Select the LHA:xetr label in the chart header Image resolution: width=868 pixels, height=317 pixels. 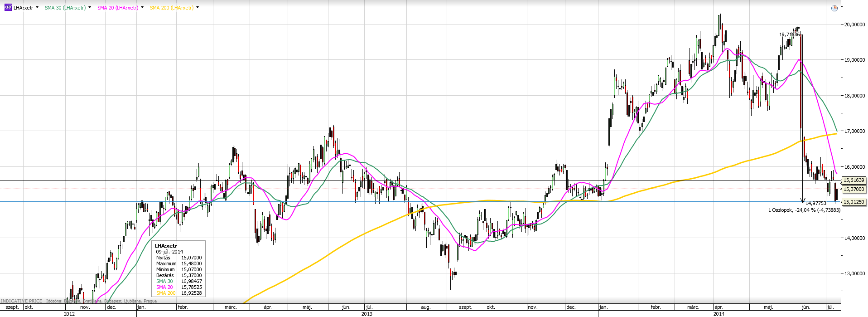tap(23, 8)
